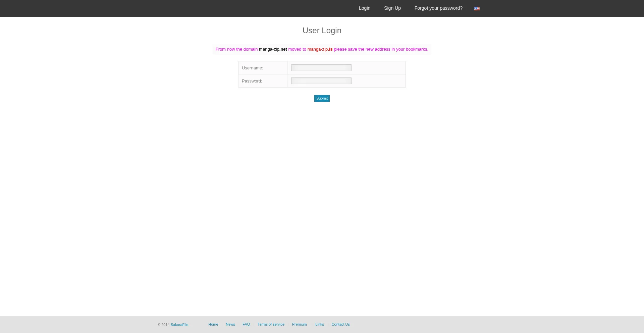Click the Username: label
This screenshot has height=333, width=644.
click(253, 68)
